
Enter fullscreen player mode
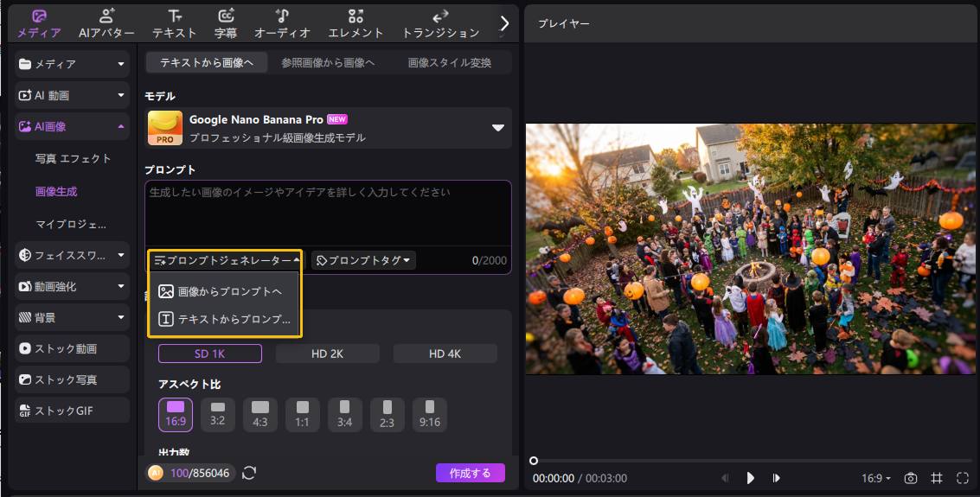963,478
